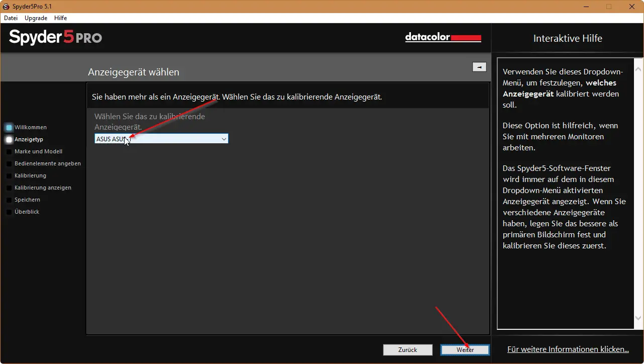Image resolution: width=644 pixels, height=364 pixels.
Task: Click the Bedienelemente angeben step indicator
Action: 9,164
